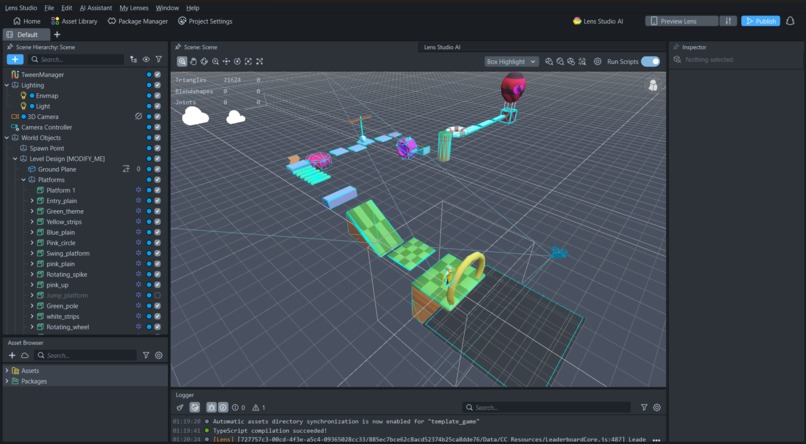Click the Ground Plane sort icon
Image resolution: width=806 pixels, height=444 pixels.
click(126, 169)
